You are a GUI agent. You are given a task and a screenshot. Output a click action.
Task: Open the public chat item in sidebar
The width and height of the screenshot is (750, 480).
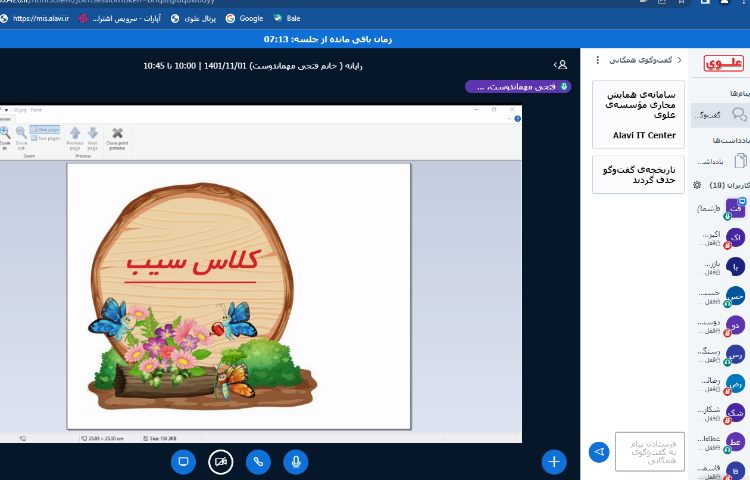coord(721,115)
